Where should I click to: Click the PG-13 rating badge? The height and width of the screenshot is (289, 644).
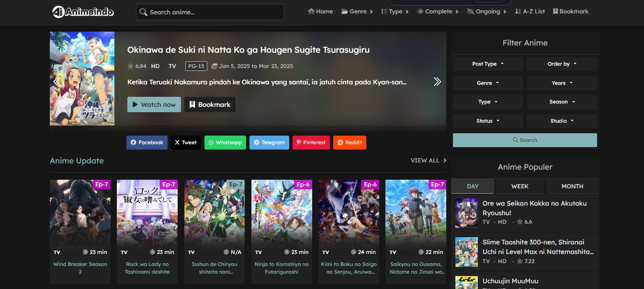tap(196, 66)
